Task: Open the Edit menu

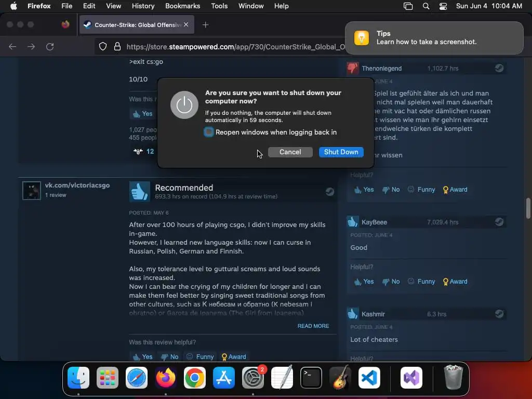Action: (x=89, y=6)
